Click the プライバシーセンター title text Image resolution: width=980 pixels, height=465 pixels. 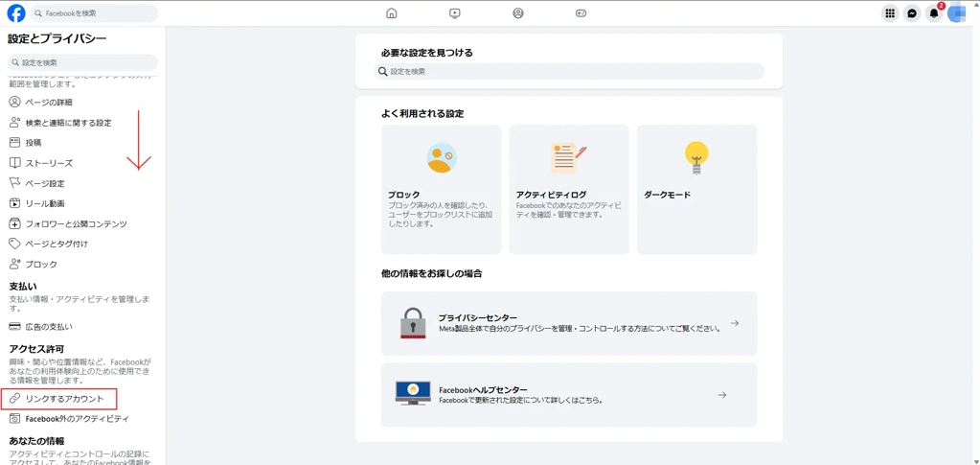click(477, 318)
